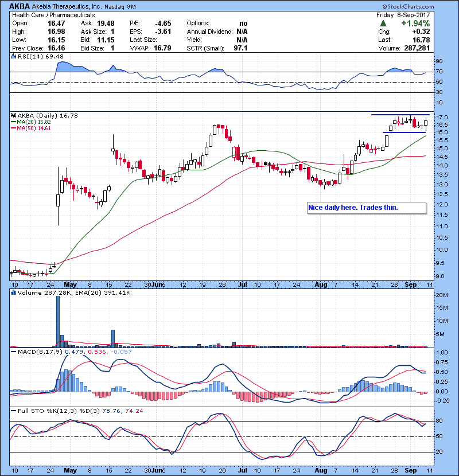Click the MA(50) 14.61 legend text
459x476 pixels.
(34, 128)
